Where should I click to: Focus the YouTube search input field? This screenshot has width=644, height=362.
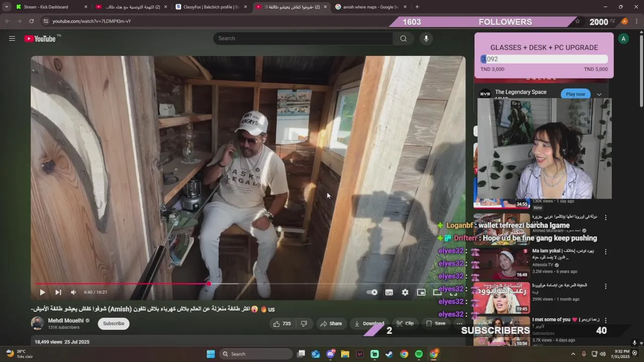click(x=303, y=39)
